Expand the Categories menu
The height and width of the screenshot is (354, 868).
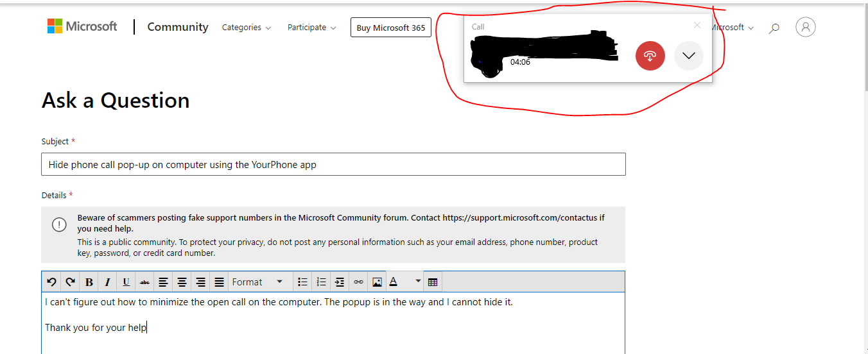(247, 28)
